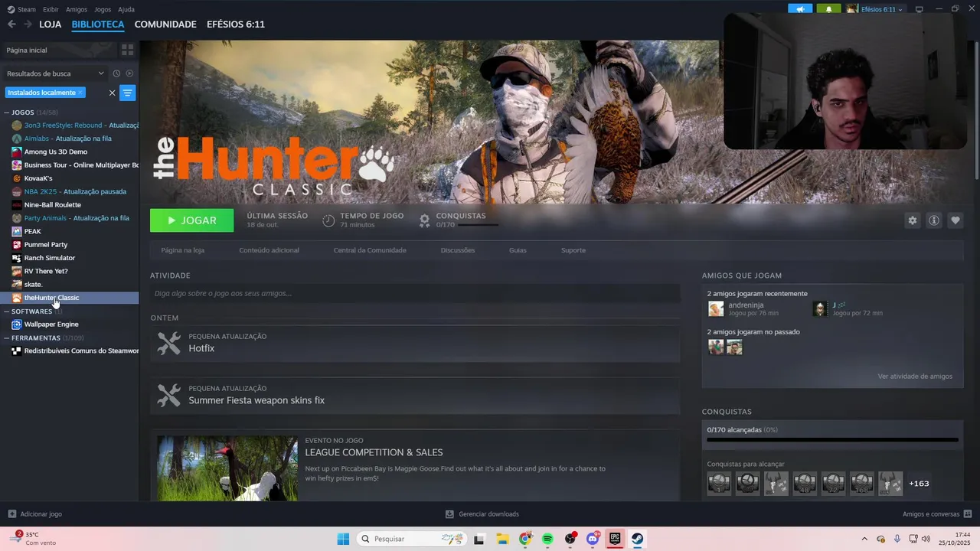Viewport: 980px width, 551px height.
Task: Go to LOJA section
Action: click(51, 24)
